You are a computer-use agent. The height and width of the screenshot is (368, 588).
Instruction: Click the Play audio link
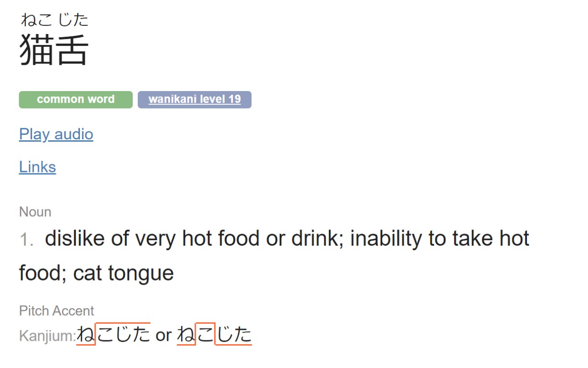56,134
